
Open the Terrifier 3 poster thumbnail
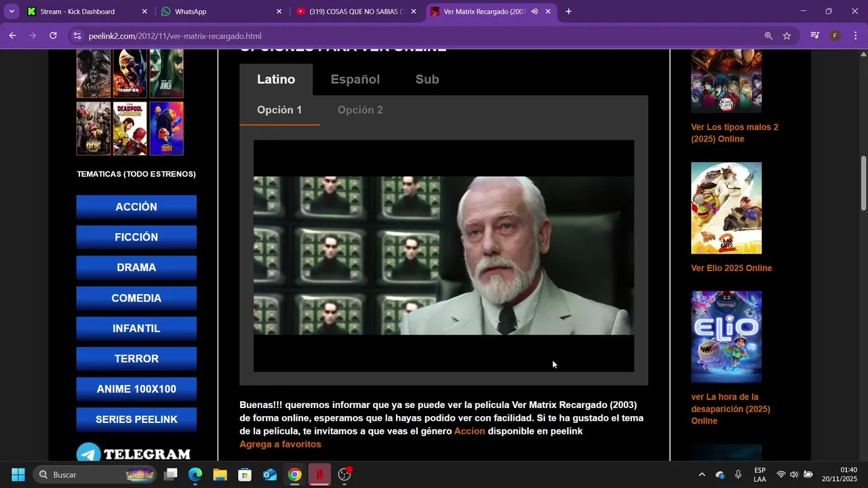click(x=130, y=74)
